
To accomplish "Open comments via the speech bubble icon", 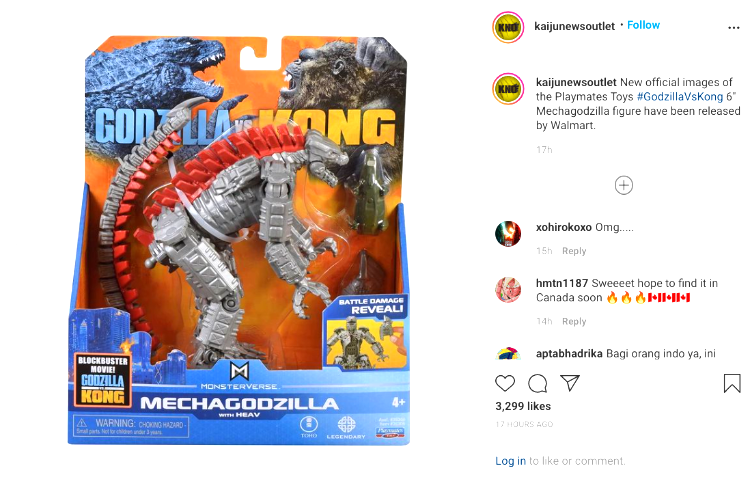I will pos(538,383).
